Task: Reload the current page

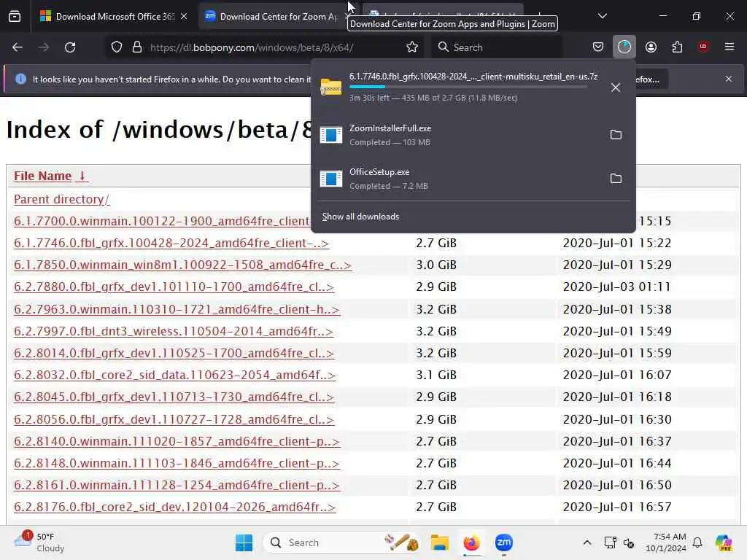Action: (70, 47)
